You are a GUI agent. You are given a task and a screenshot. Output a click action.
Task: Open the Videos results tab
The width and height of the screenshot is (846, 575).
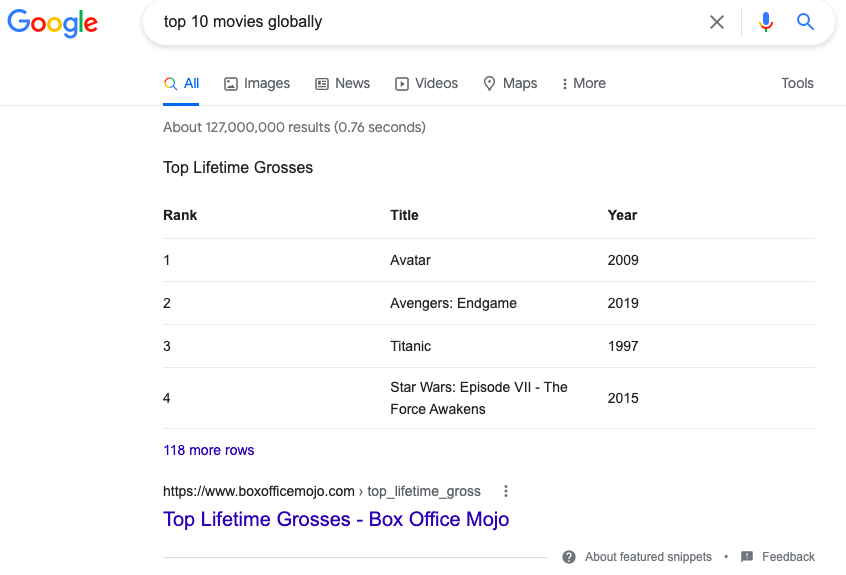pyautogui.click(x=426, y=84)
